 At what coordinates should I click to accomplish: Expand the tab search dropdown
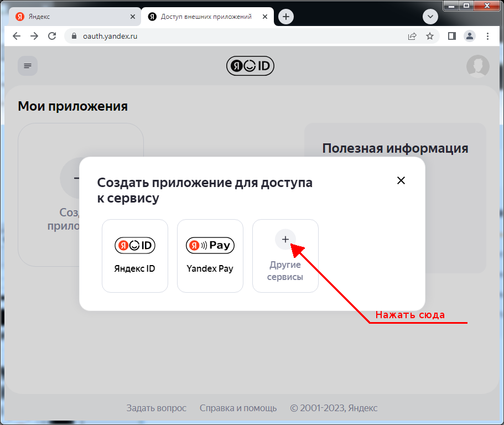[430, 17]
